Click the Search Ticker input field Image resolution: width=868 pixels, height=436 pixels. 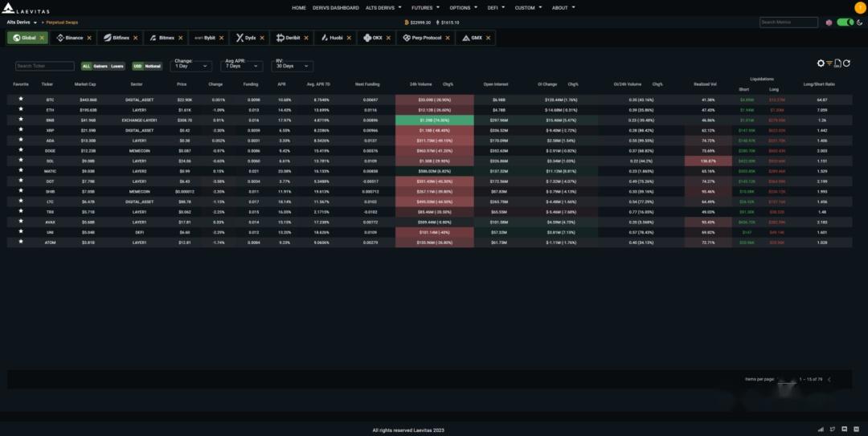click(x=45, y=66)
